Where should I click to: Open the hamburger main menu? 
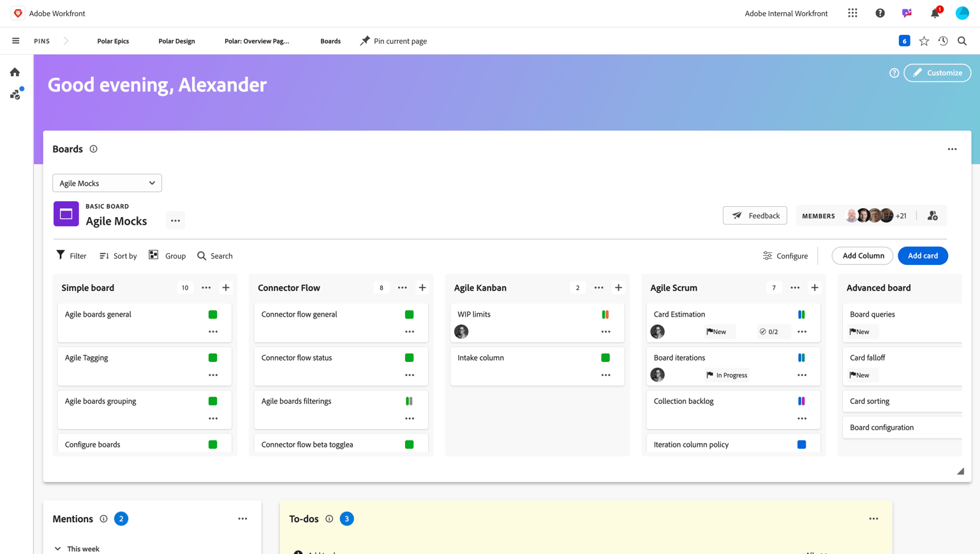point(15,41)
